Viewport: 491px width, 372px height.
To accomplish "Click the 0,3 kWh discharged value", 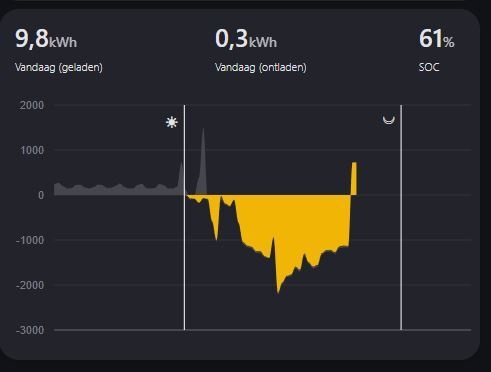I will click(x=246, y=39).
